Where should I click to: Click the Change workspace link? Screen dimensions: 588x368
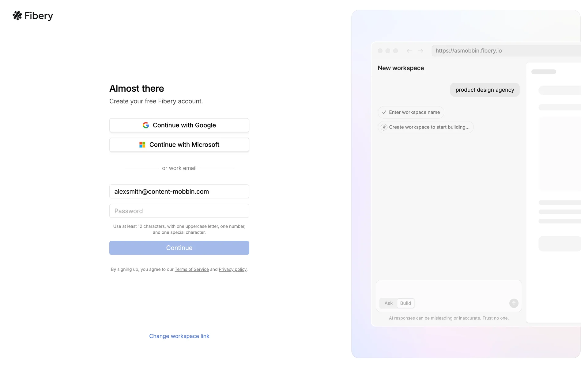179,336
